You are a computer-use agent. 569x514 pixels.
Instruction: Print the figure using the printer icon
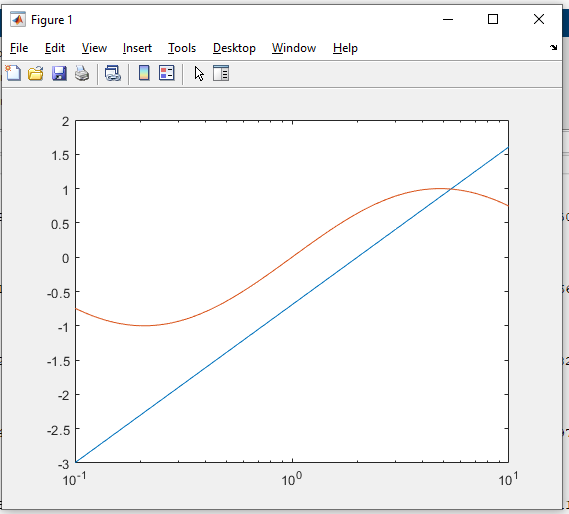[82, 73]
